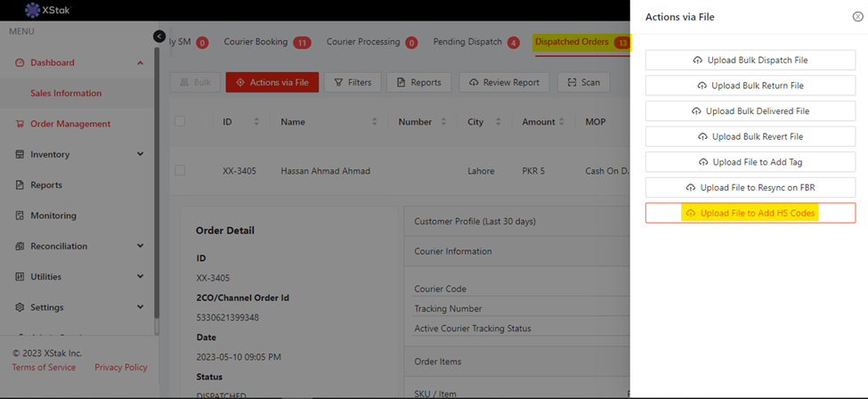Viewport: 868px width, 399px height.
Task: Open the Reports sidebar item
Action: tap(46, 185)
